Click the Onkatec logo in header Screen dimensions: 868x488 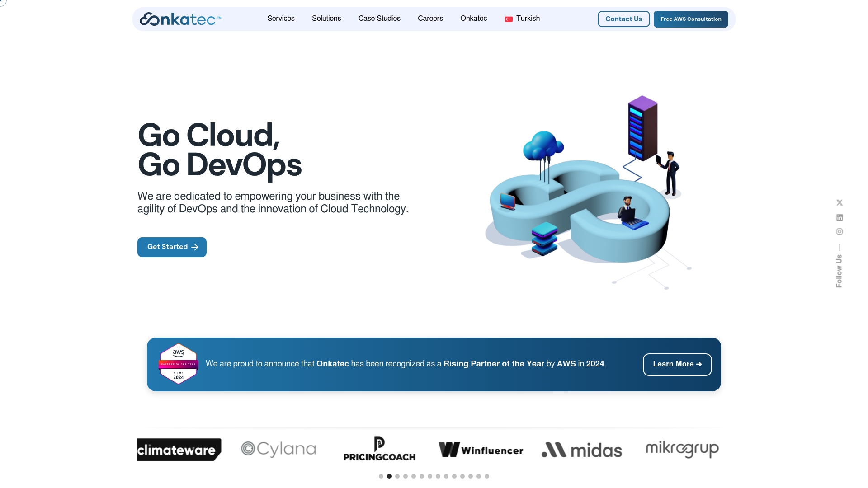click(x=180, y=19)
